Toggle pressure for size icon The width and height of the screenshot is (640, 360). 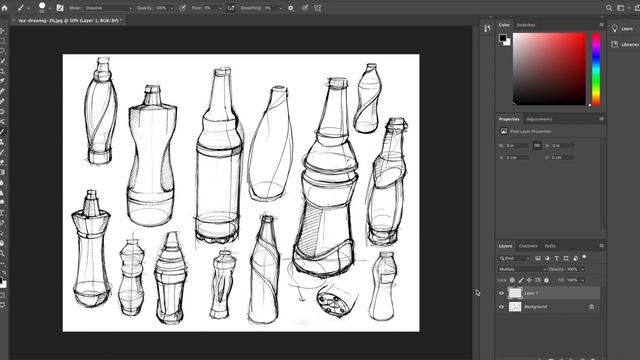[304, 8]
